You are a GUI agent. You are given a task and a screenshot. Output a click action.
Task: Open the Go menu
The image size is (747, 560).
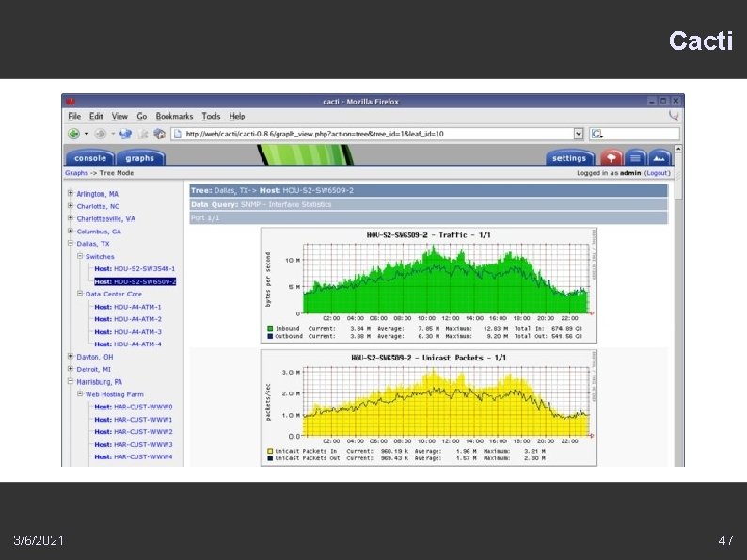point(142,116)
